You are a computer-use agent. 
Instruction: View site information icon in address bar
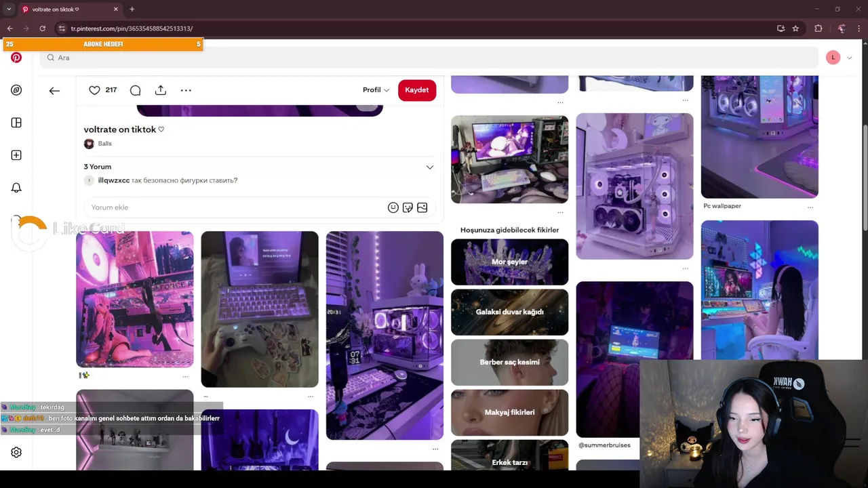point(62,28)
